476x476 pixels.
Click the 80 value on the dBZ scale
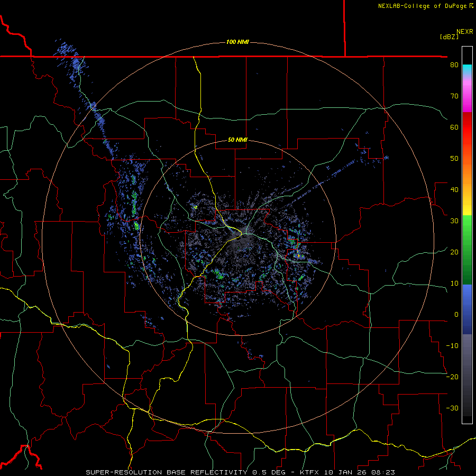click(x=454, y=65)
